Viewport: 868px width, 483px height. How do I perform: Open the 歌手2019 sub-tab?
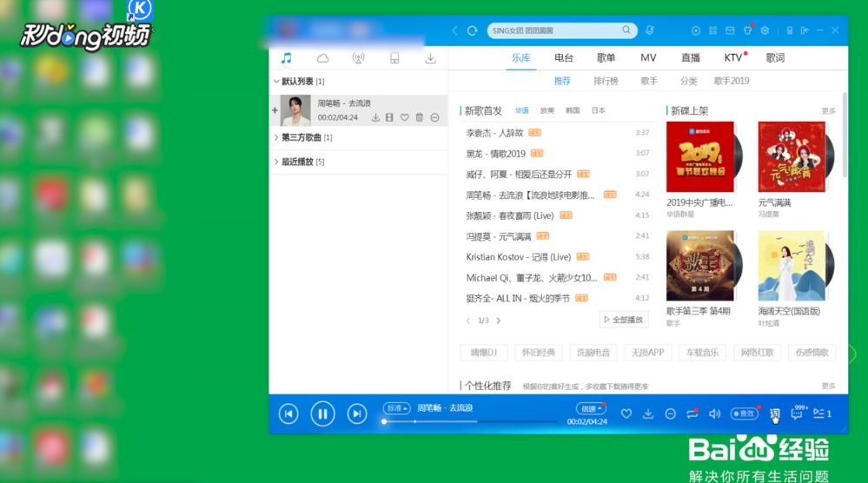732,81
